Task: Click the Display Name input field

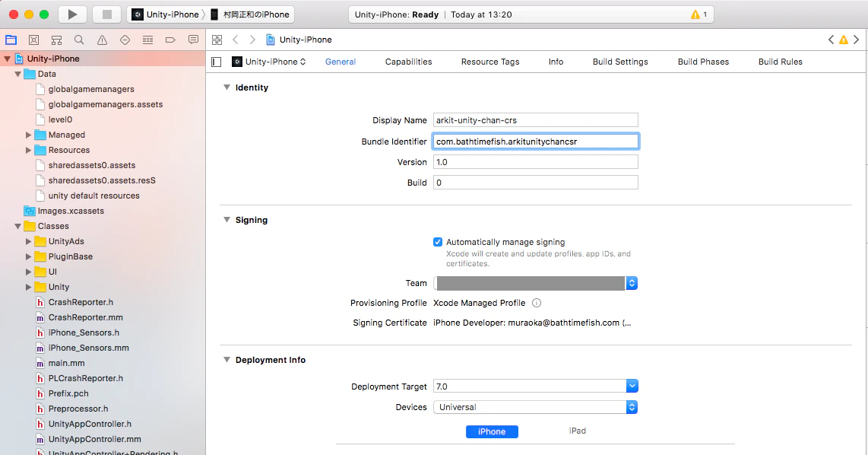Action: [x=535, y=120]
